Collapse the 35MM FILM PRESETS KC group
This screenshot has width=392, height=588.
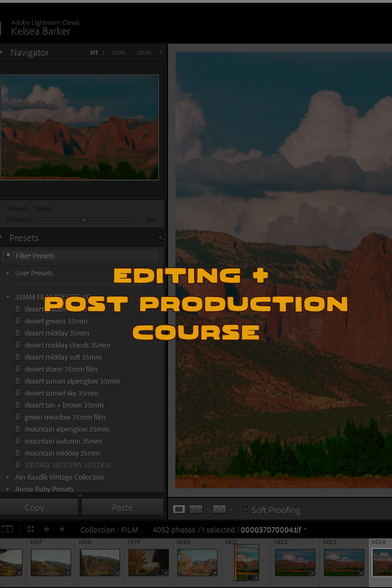point(8,297)
